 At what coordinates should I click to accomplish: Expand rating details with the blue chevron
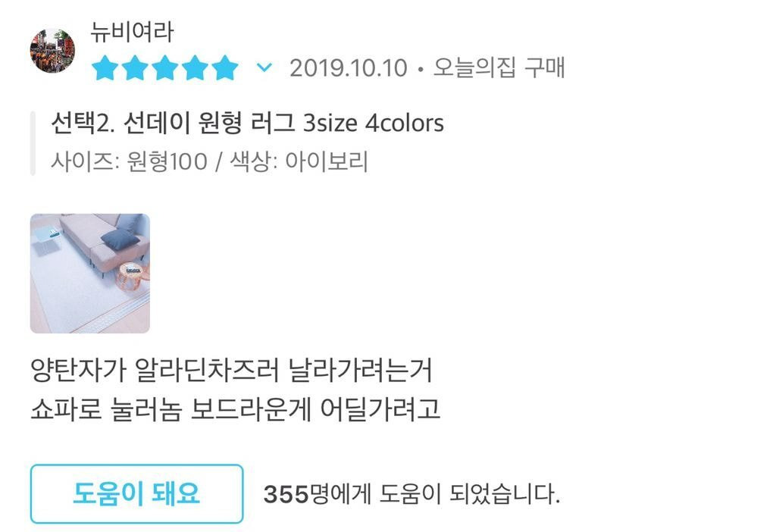(264, 67)
